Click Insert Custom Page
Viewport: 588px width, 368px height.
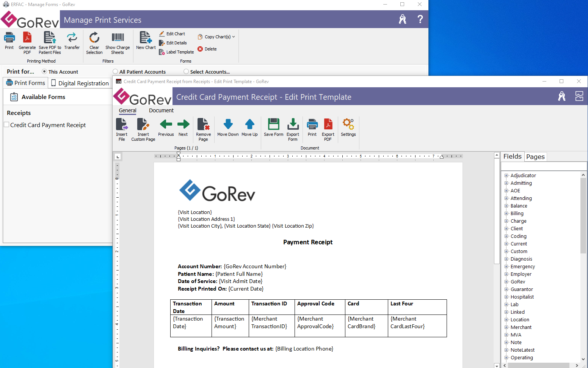coord(143,130)
